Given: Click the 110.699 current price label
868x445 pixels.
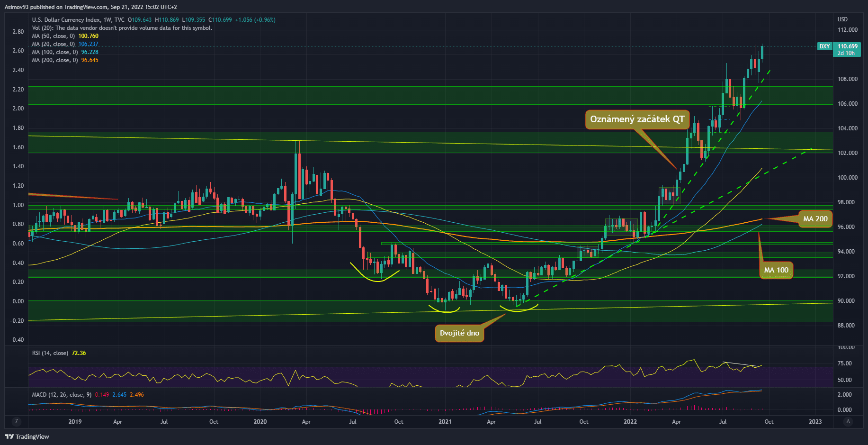Looking at the screenshot, I should pos(847,46).
